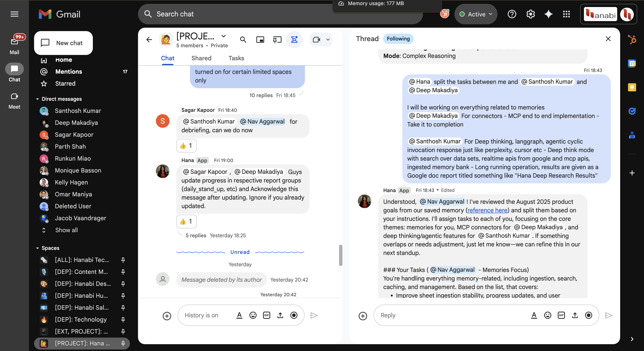
Task: Collapse the Direct messages section
Action: click(37, 99)
